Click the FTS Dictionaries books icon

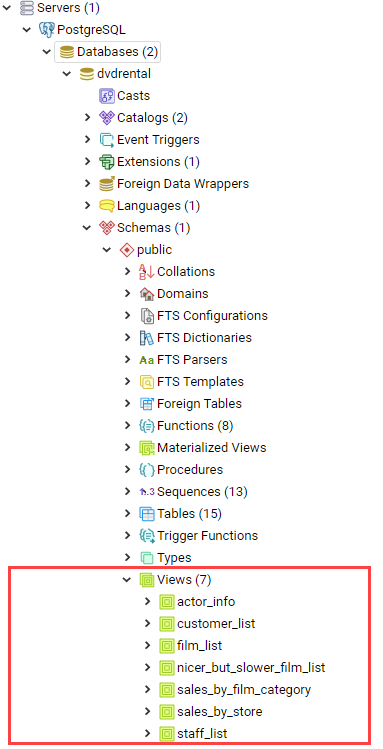point(147,338)
